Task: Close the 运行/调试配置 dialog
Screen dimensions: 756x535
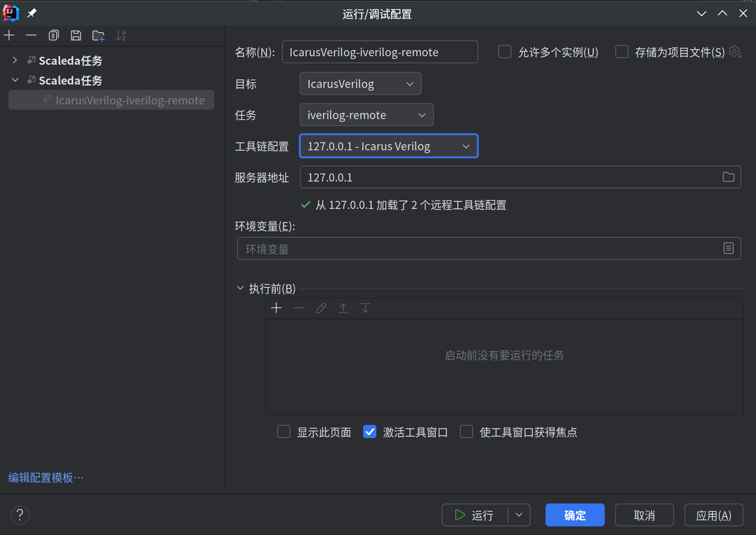Action: [x=743, y=13]
